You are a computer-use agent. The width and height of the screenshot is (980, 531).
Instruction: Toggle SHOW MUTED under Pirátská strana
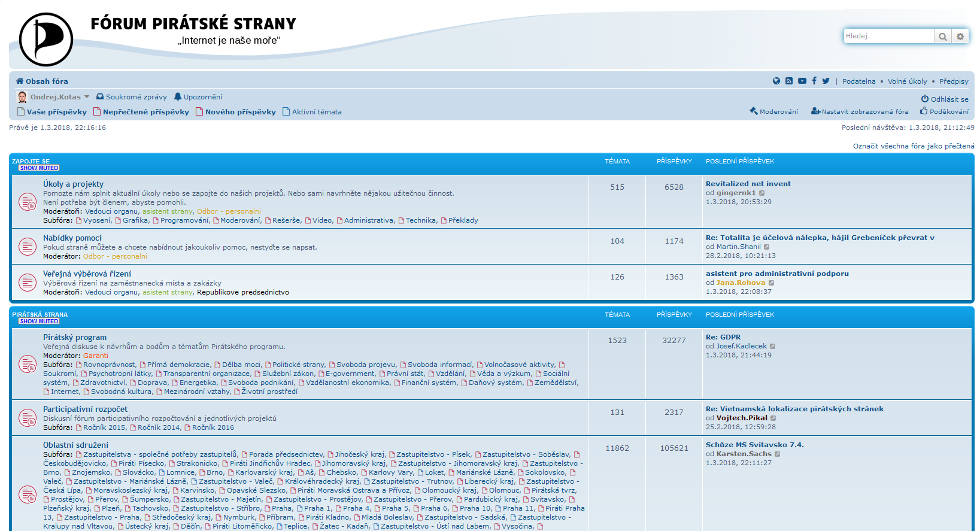(x=39, y=321)
